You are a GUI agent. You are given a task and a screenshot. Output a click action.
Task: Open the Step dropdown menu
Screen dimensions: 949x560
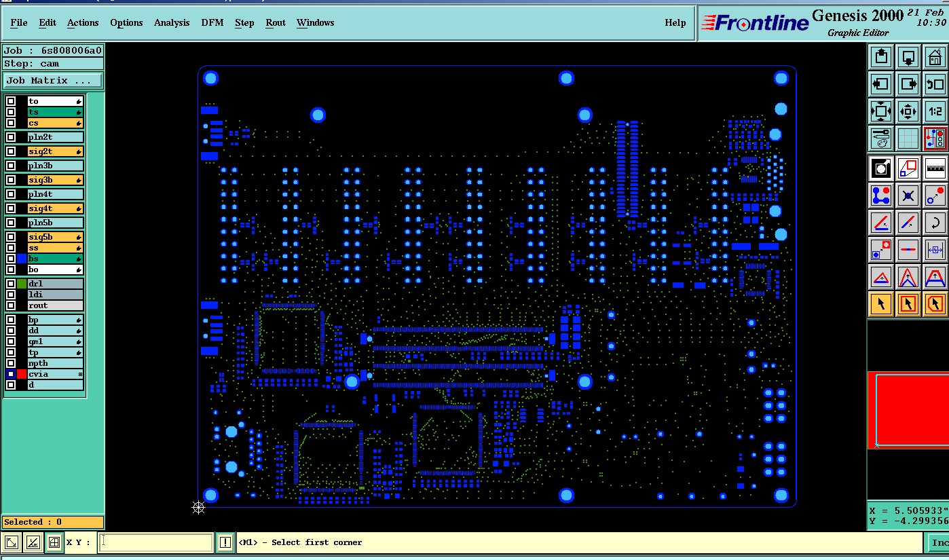coord(244,22)
